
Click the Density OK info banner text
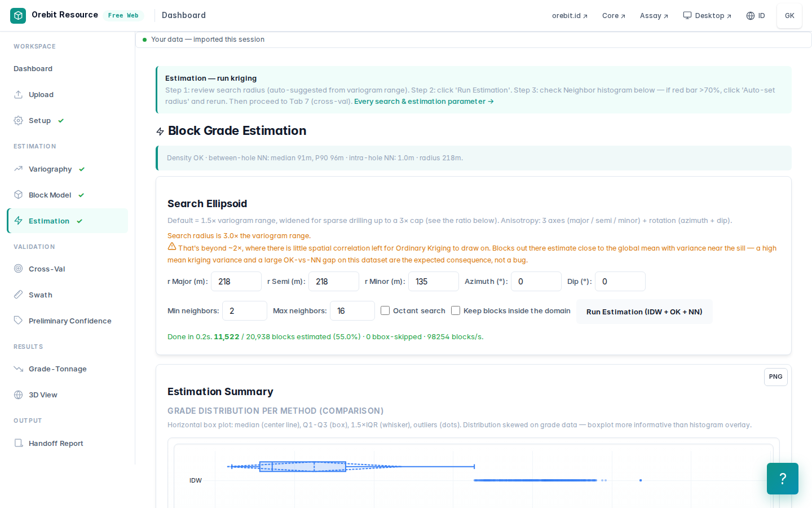tap(315, 158)
